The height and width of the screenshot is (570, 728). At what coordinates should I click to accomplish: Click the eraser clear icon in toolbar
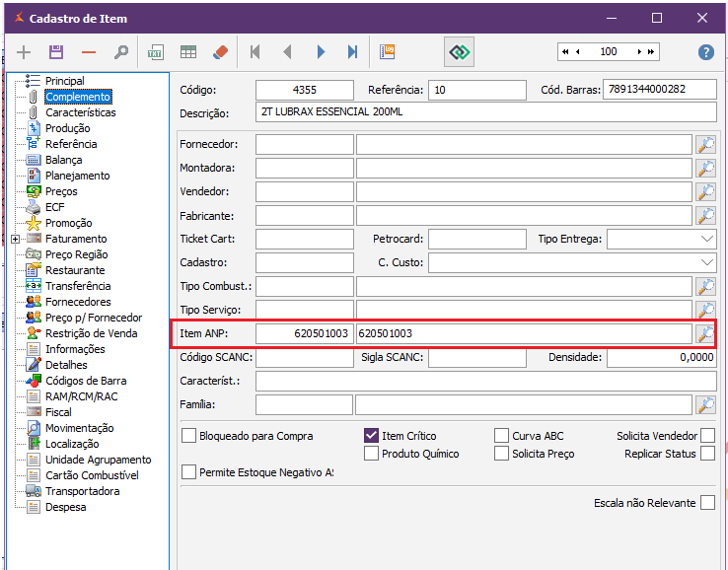pyautogui.click(x=220, y=52)
